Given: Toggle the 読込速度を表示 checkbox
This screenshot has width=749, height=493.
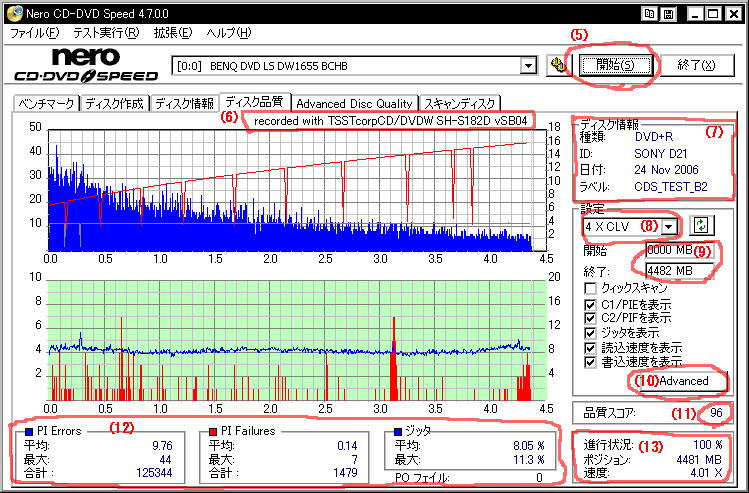Looking at the screenshot, I should pyautogui.click(x=591, y=348).
